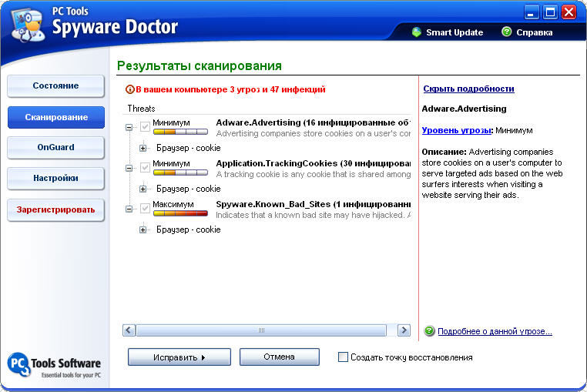Image resolution: width=587 pixels, height=392 pixels.
Task: Close the Spyware Doctor window
Action: click(x=569, y=12)
